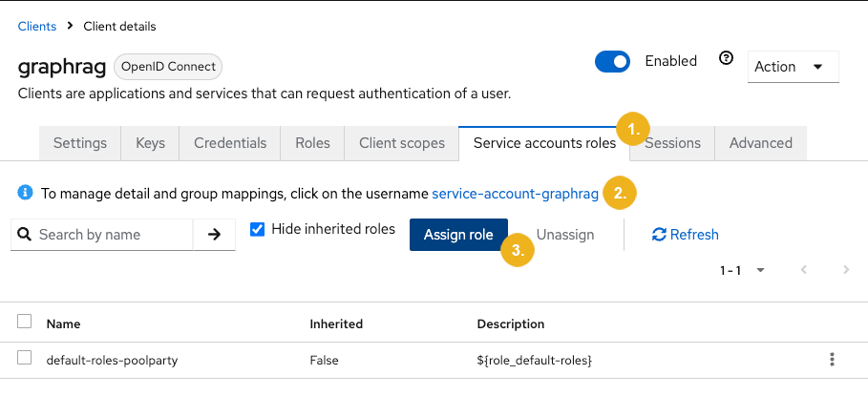Click the magnifier icon in search box
Screen dimensions: 868x396
(x=24, y=235)
